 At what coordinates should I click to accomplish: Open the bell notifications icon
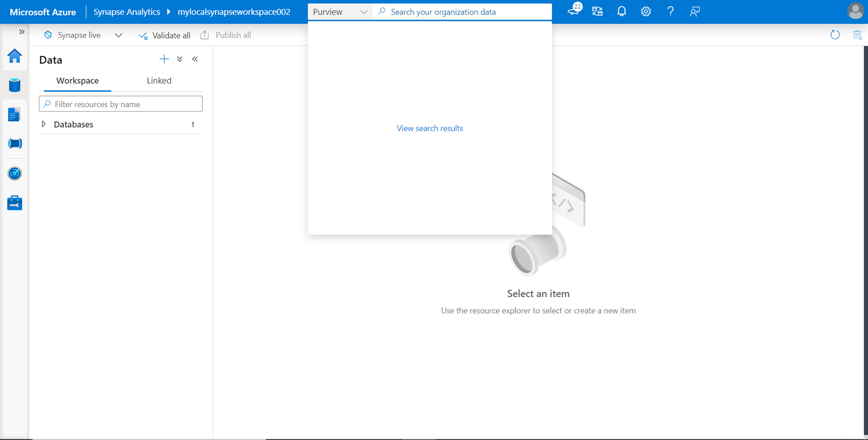coord(621,12)
